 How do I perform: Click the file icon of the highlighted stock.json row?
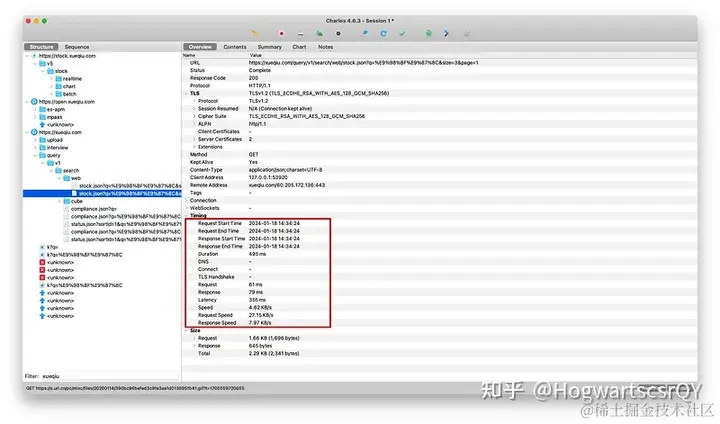(74, 193)
